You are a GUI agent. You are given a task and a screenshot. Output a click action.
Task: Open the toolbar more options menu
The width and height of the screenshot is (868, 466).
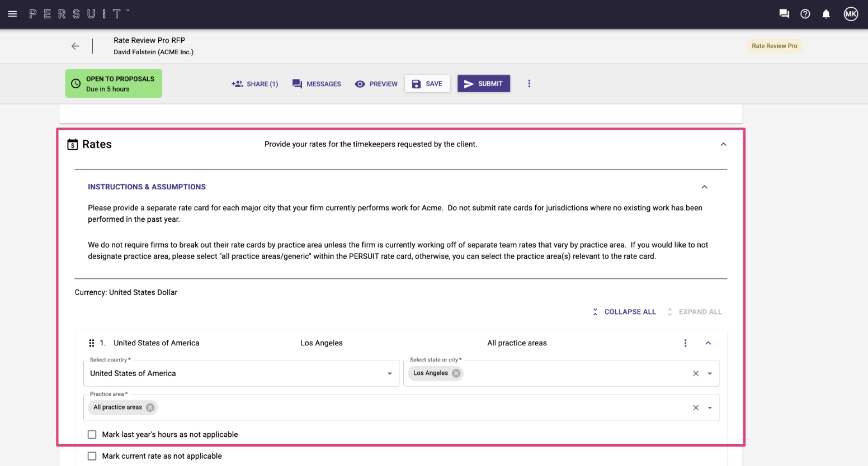pyautogui.click(x=529, y=84)
